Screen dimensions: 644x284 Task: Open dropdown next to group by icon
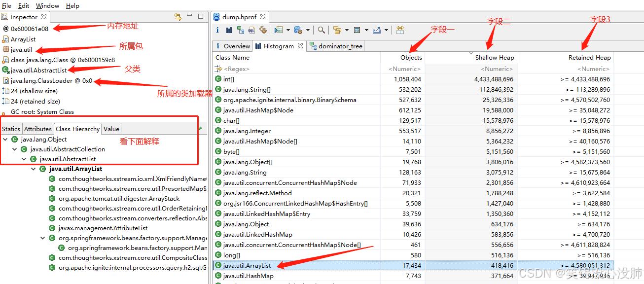[347, 30]
